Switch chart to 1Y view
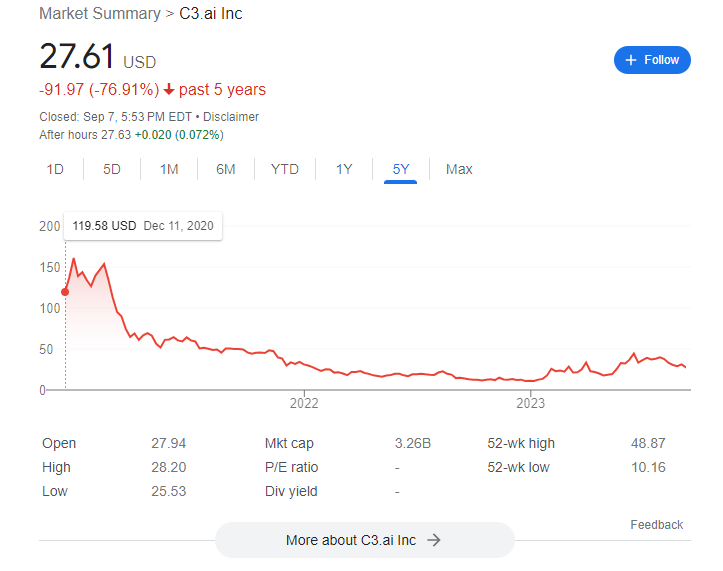 click(x=344, y=169)
